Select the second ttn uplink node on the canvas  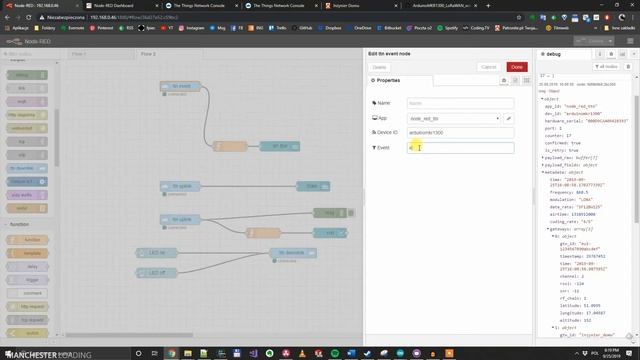coord(180,220)
